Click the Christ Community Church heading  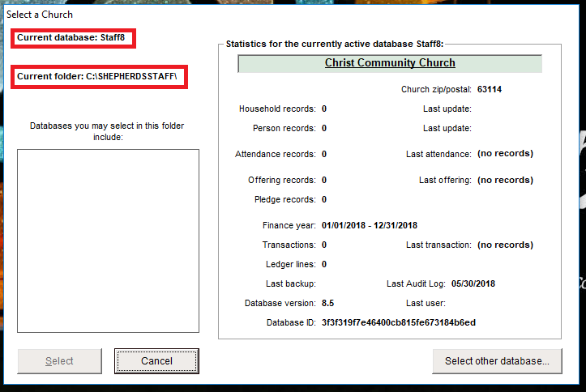(390, 62)
